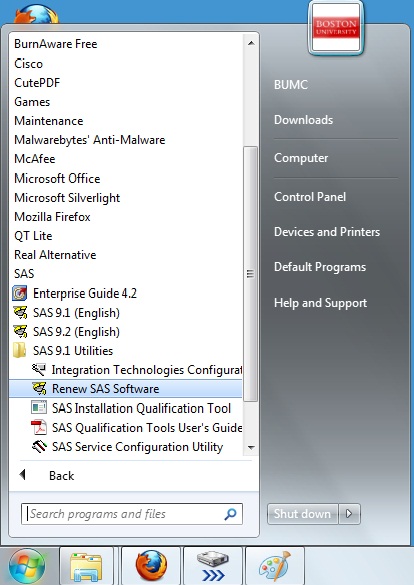The image size is (414, 585).
Task: Click the drive-with-arrows taskbar icon
Action: [x=213, y=566]
